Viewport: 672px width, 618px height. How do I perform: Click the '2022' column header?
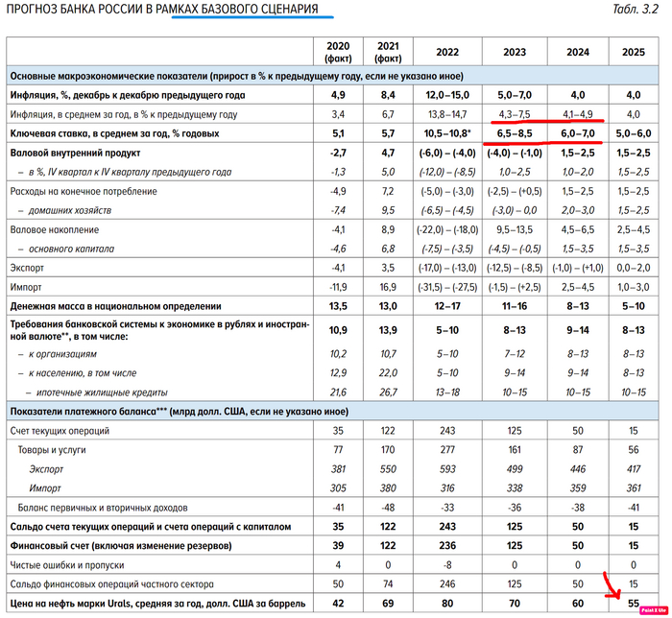click(447, 52)
